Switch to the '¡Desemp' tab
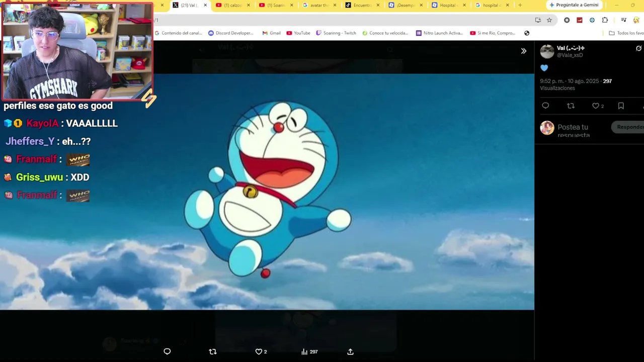The image size is (644, 362). 406,5
